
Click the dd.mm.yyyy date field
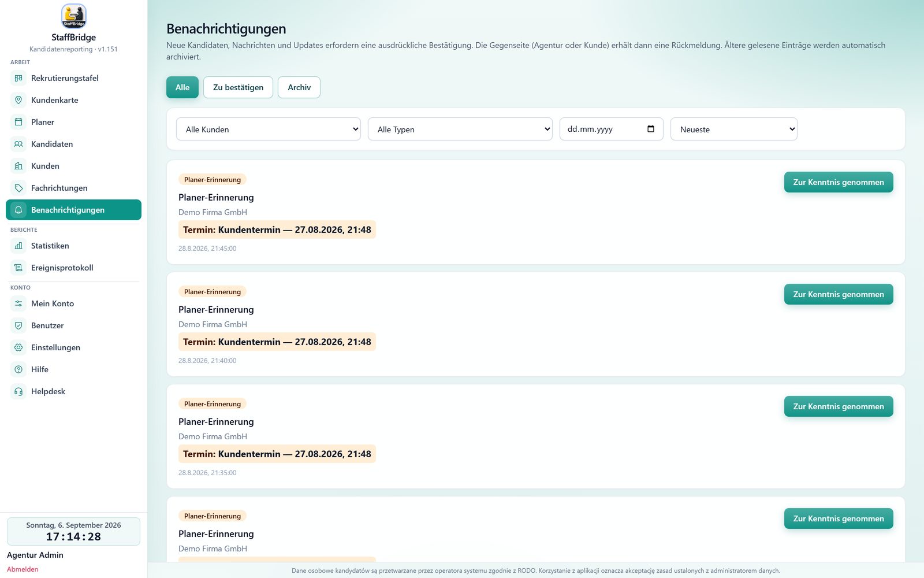click(x=612, y=129)
